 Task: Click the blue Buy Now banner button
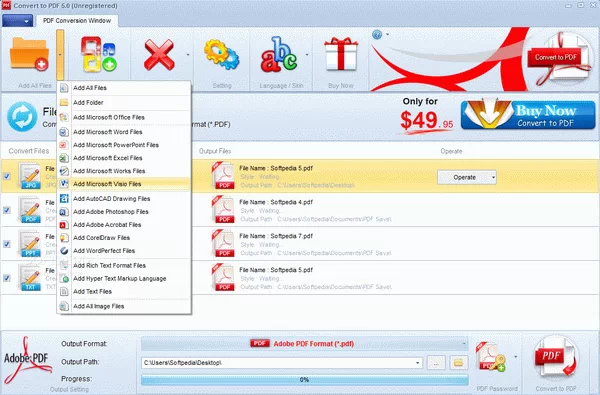(x=528, y=115)
